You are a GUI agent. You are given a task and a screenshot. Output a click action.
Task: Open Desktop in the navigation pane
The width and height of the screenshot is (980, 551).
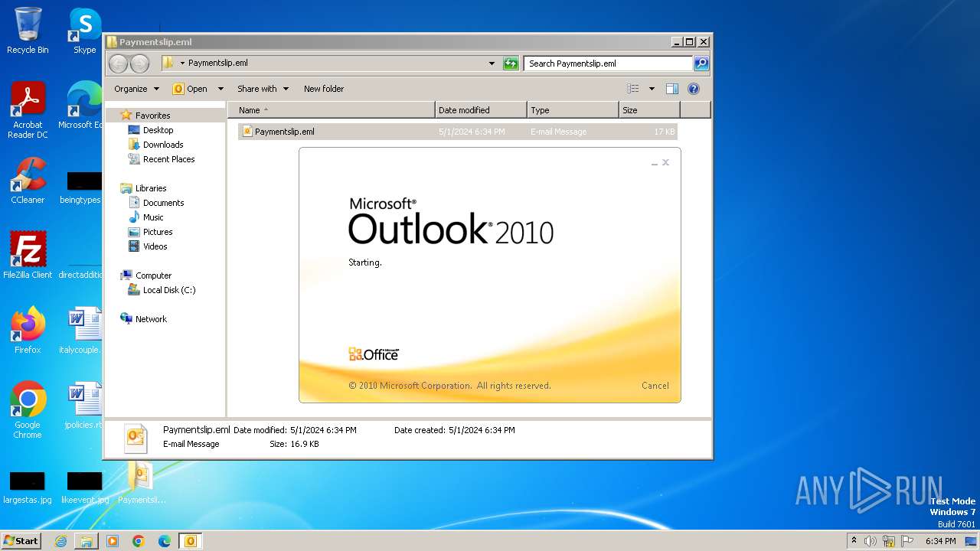pos(158,130)
